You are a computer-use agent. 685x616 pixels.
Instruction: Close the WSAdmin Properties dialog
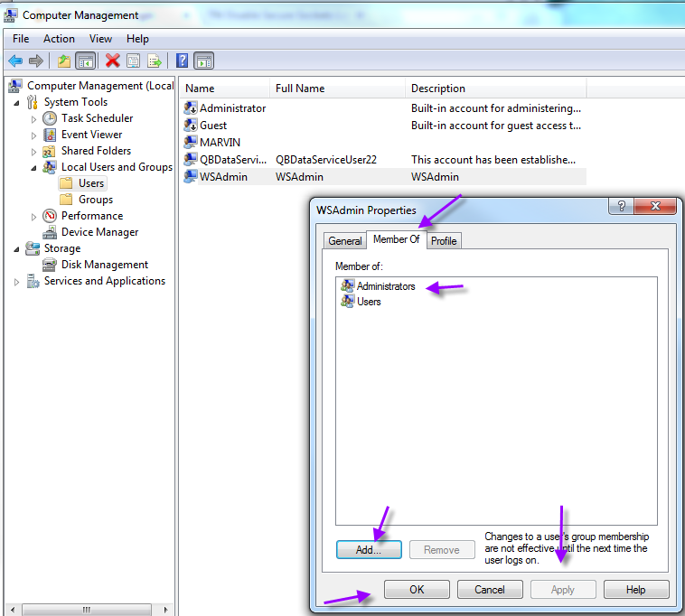(x=655, y=206)
